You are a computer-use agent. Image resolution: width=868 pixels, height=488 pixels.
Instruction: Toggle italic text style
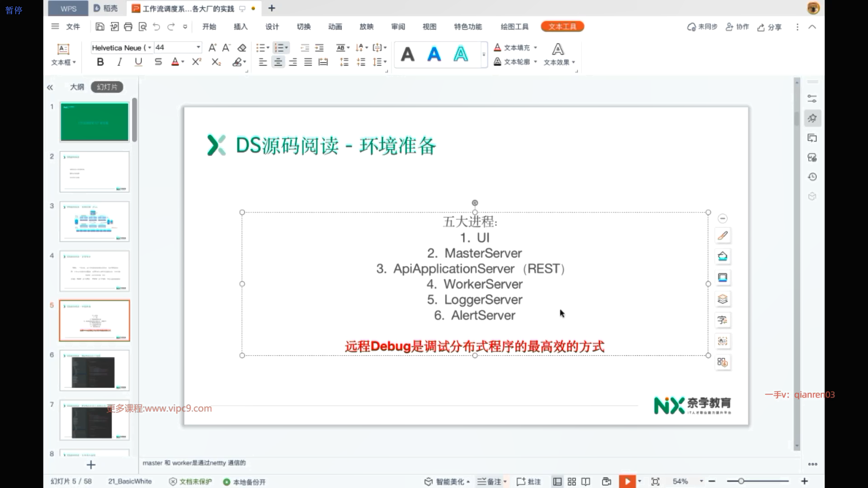pos(119,62)
